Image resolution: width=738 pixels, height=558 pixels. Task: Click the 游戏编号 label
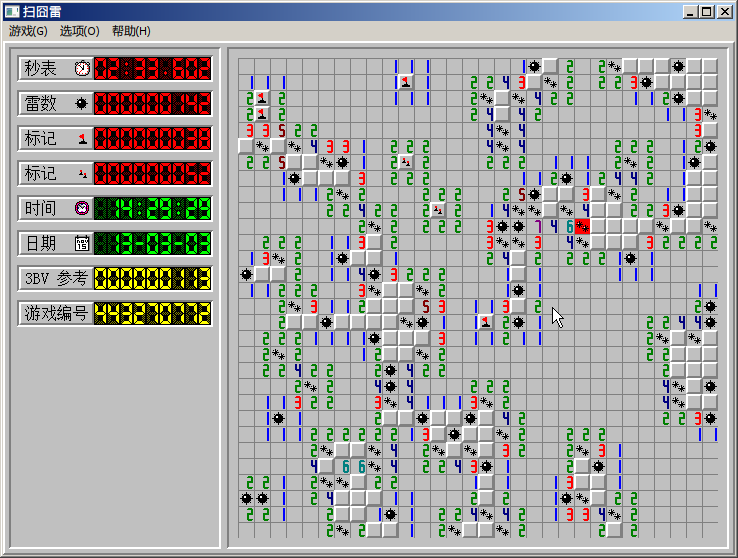[x=56, y=313]
